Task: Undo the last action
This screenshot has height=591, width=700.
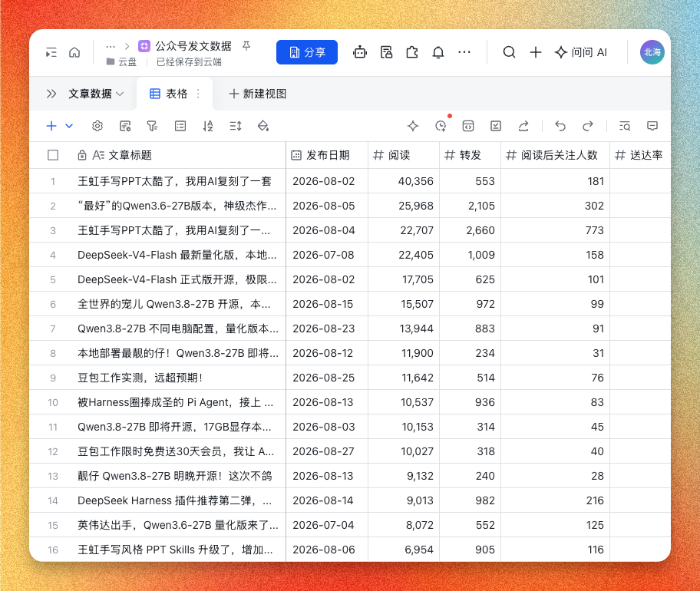Action: click(560, 126)
